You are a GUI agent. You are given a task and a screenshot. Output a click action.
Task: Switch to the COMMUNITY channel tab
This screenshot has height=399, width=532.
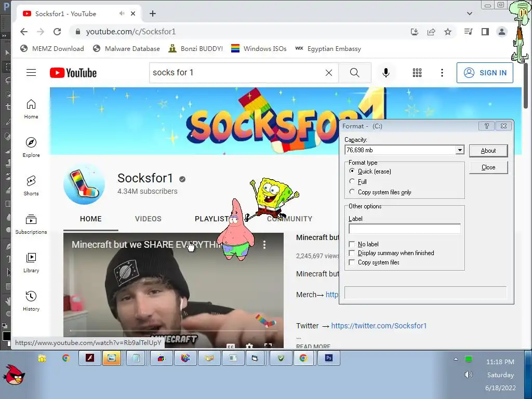289,219
